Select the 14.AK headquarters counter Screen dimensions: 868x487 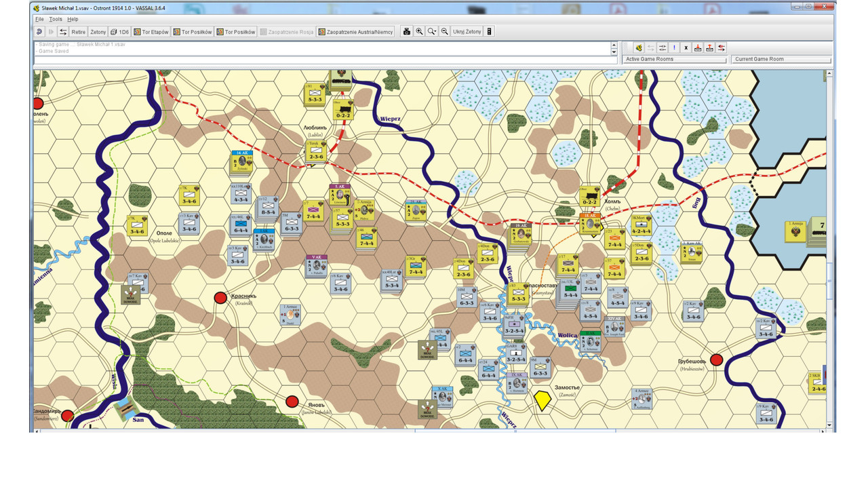tap(242, 162)
